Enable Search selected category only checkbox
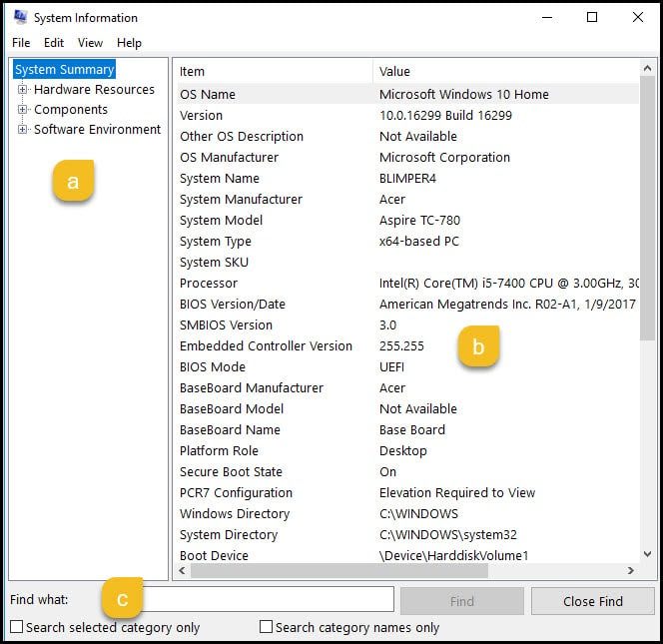Viewport: 663px width, 644px height. click(x=17, y=627)
